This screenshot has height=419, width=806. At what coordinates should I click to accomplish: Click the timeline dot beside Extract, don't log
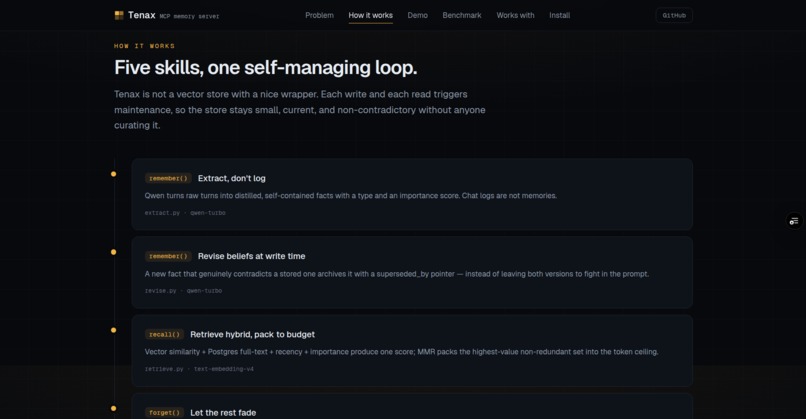click(114, 174)
